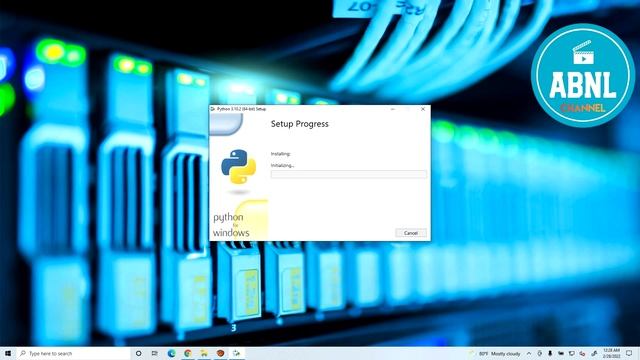
Task: Click the Python logo in setup dialog
Action: (x=238, y=167)
